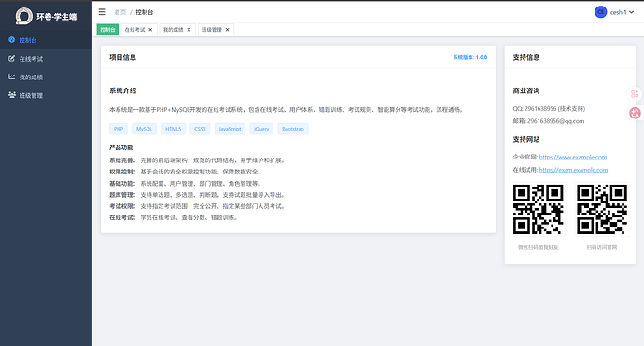Screen dimensions: 644x346
Task: Click the MySQL tag
Action: tap(144, 129)
